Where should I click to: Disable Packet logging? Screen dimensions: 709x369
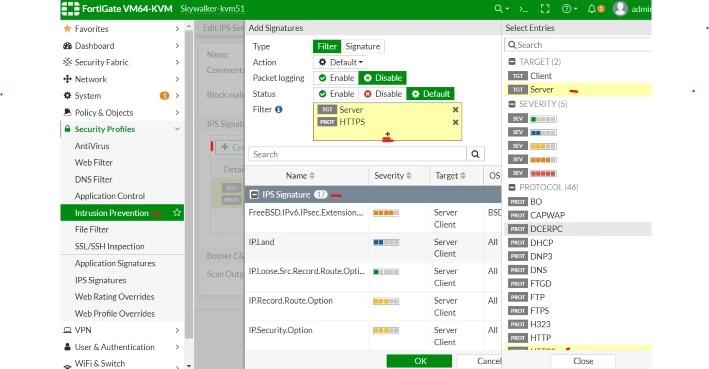(383, 78)
